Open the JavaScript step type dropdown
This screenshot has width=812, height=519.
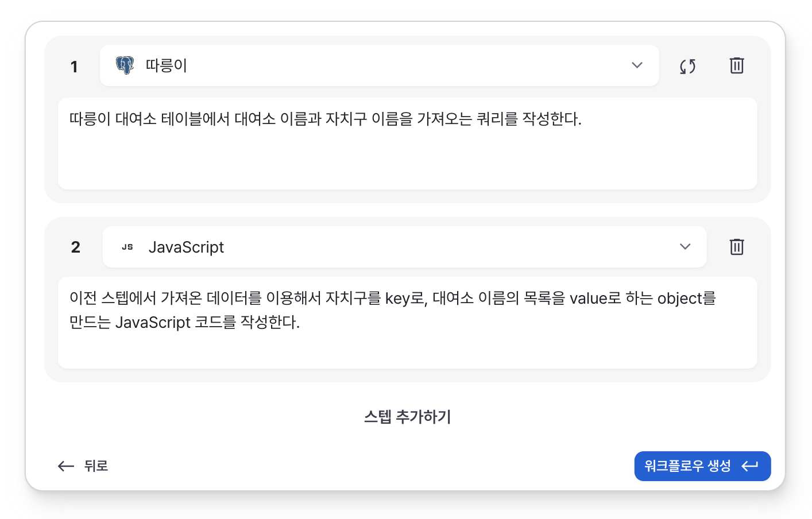404,247
